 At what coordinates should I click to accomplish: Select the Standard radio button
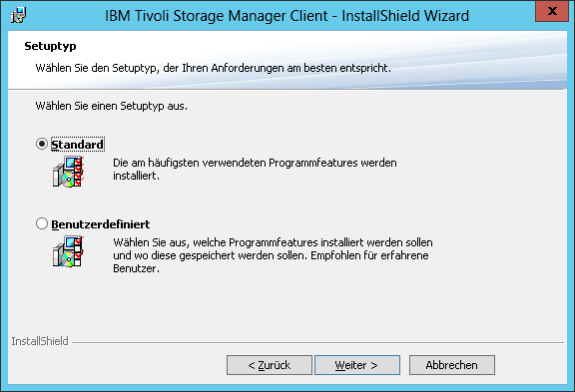42,144
